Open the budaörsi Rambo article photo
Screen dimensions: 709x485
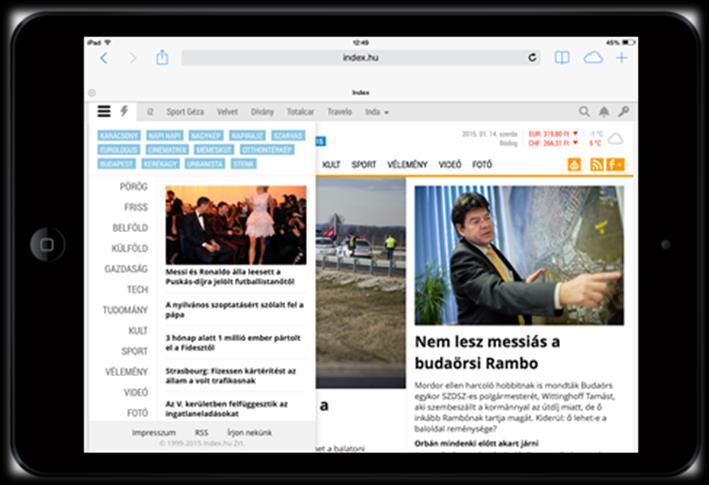[x=519, y=255]
